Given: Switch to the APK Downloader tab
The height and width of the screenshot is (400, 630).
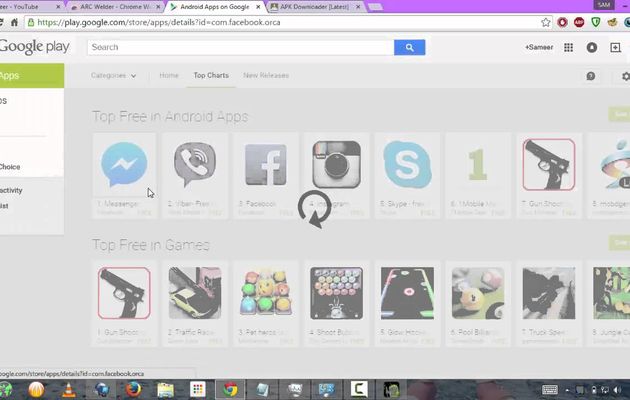Looking at the screenshot, I should [315, 7].
